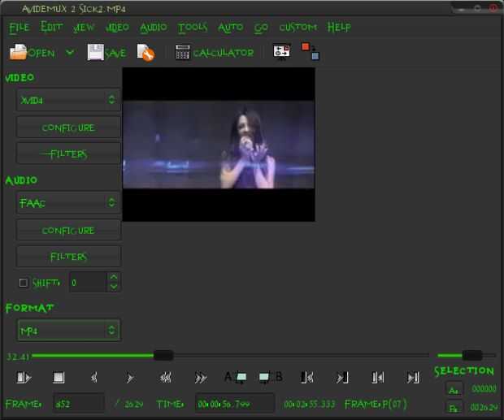Toggle the audio Shift checkbox
Viewport: 504px width, 420px height.
coord(23,283)
